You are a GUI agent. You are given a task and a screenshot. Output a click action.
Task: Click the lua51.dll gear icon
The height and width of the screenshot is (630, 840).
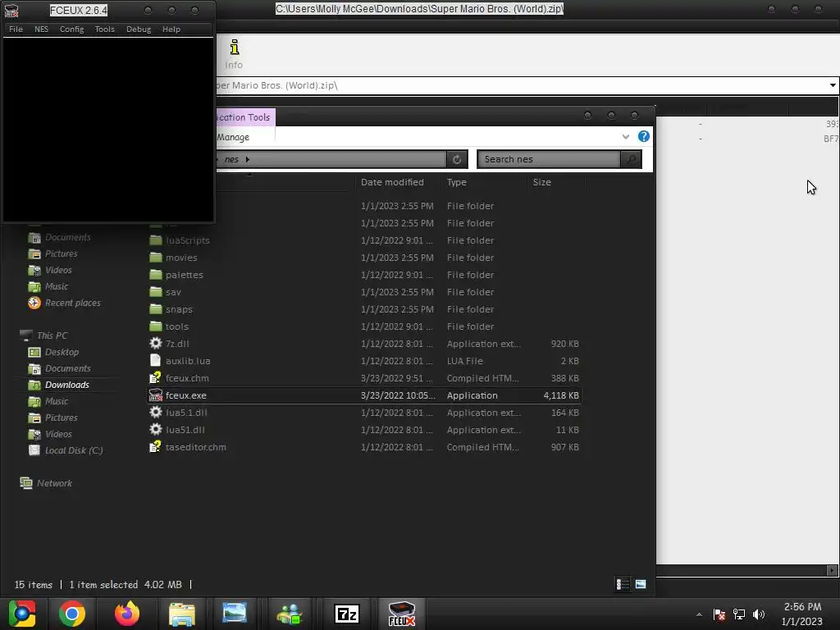click(155, 429)
